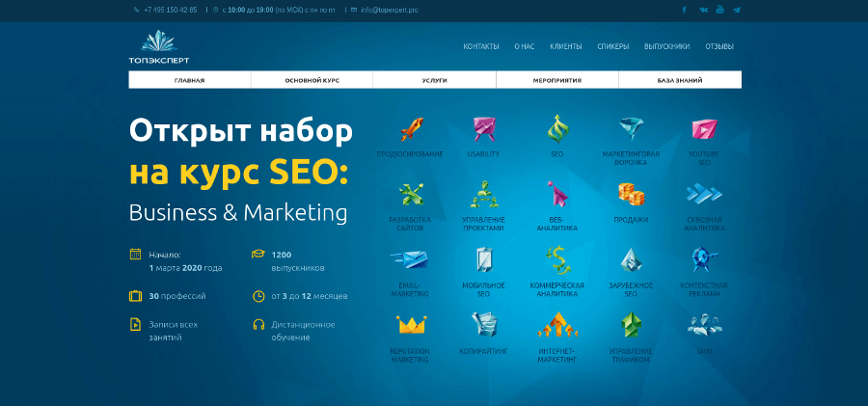Viewport: 868px width, 406px height.
Task: Select the Email-marketing envelope icon
Action: pyautogui.click(x=409, y=258)
